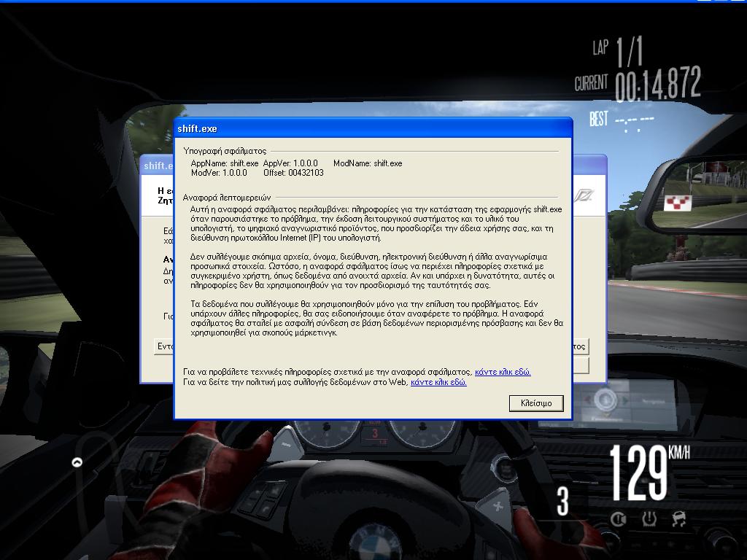Click the button ending in τος in back dialog
The image size is (747, 560).
pos(580,346)
